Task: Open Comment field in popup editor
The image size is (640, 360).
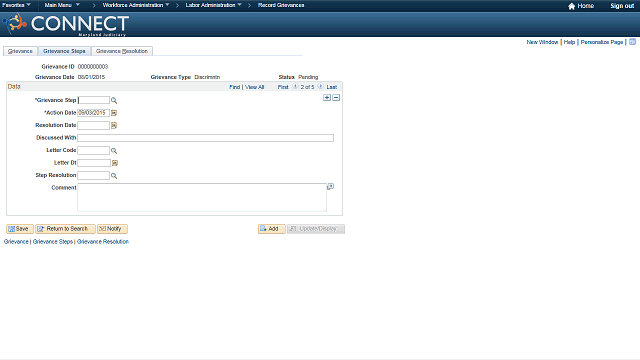Action: 331,187
